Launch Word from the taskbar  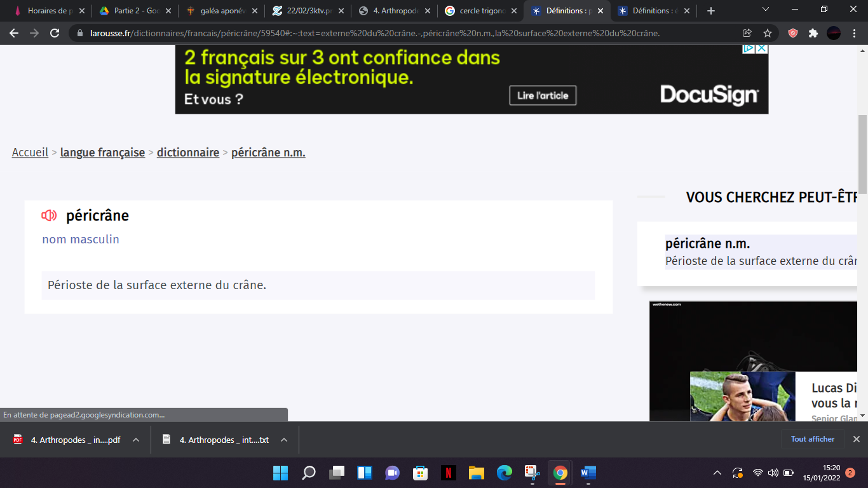pyautogui.click(x=588, y=473)
